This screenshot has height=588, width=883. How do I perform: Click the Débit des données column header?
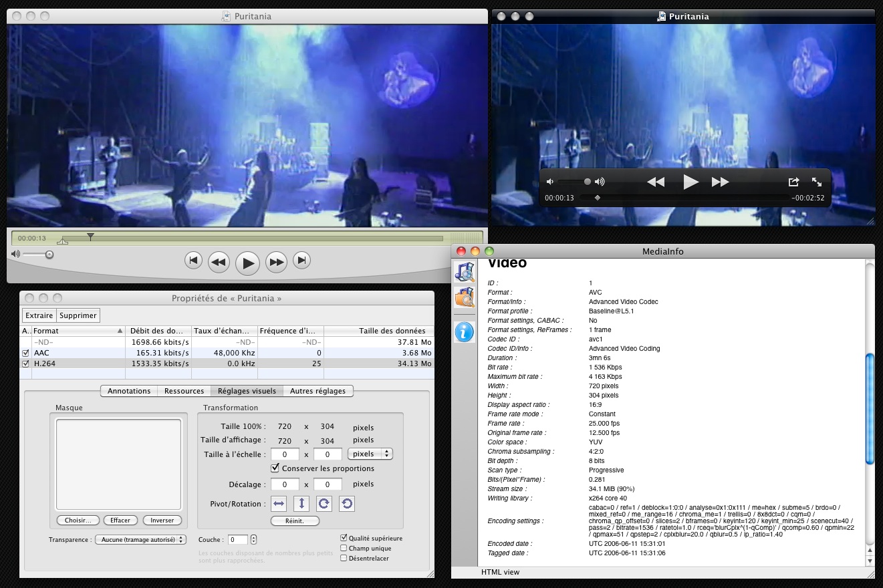(x=158, y=331)
